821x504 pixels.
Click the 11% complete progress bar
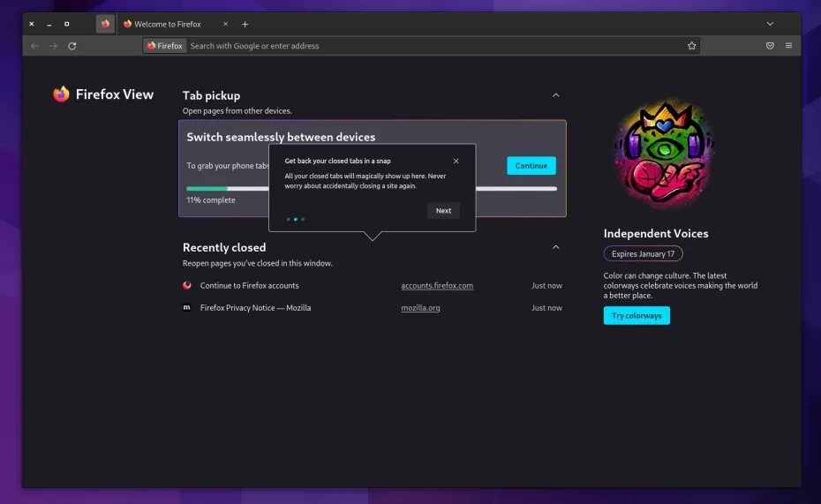tap(372, 188)
